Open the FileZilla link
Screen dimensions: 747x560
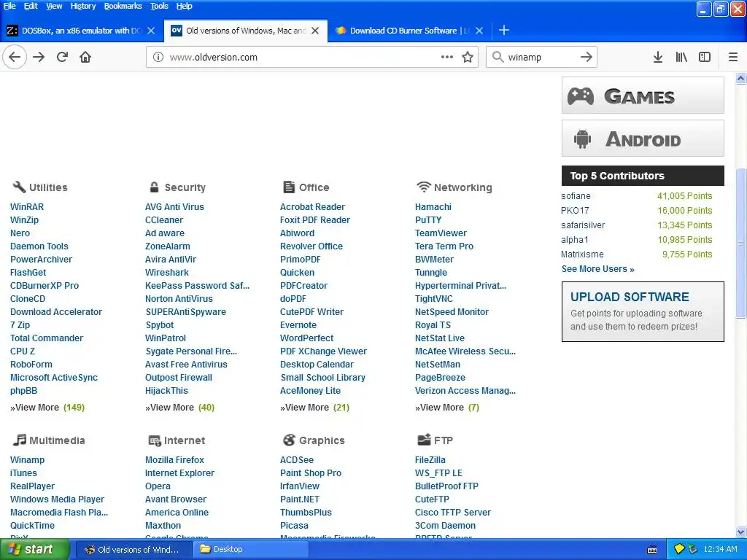coord(430,459)
